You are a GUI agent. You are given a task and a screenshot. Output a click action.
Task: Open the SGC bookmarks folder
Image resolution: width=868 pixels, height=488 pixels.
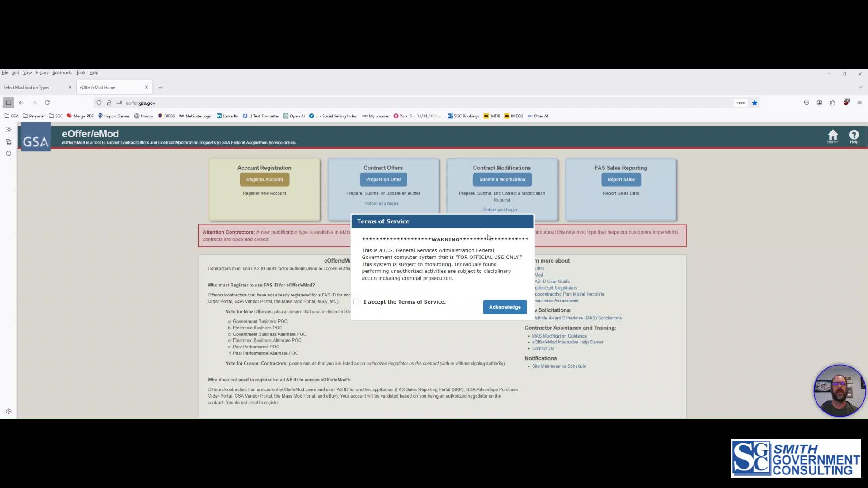(56, 116)
